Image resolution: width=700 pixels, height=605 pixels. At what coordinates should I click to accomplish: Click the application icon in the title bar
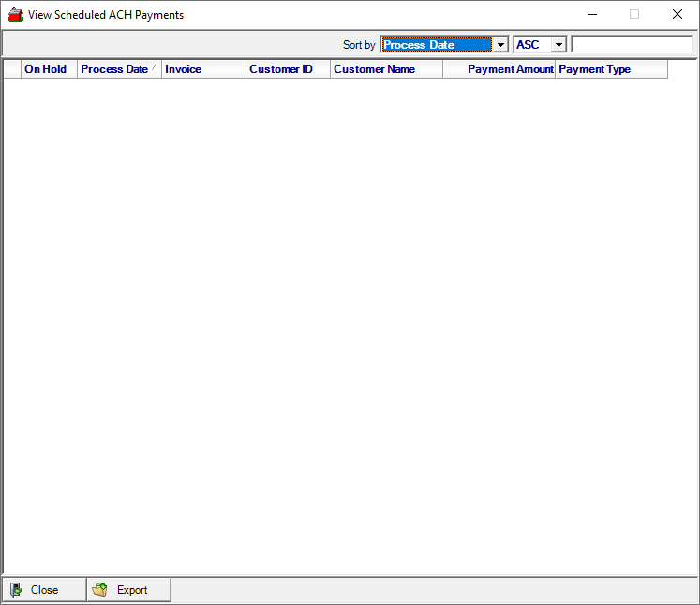(15, 15)
